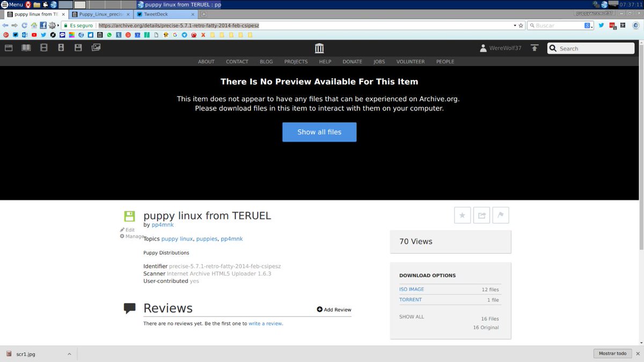Open the images icon in Archive nav
This screenshot has height=362, width=644.
point(96,48)
